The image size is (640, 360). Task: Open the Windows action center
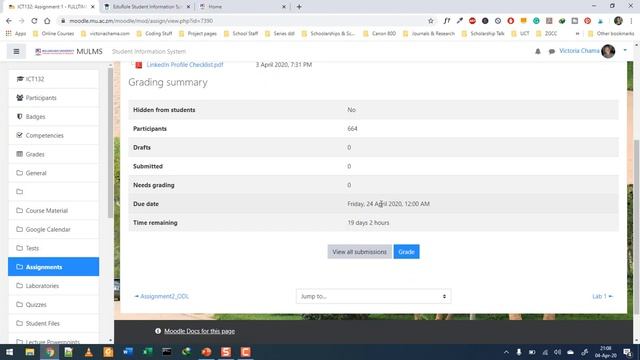tap(627, 352)
